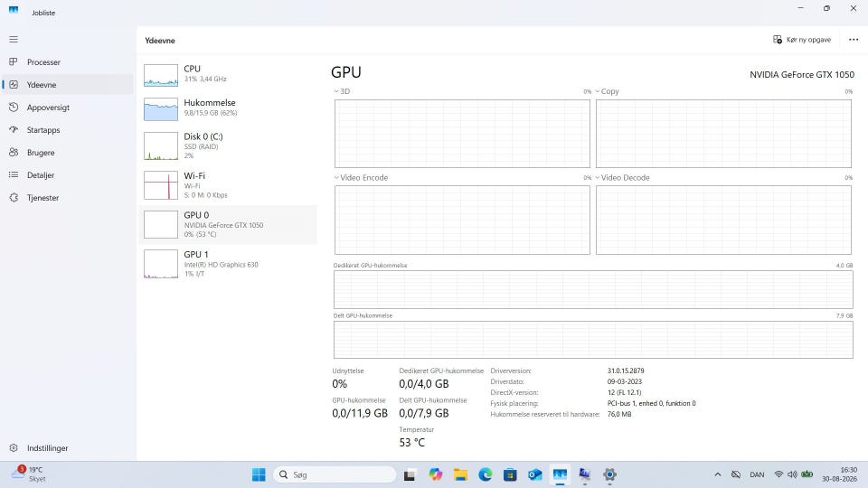Open the clock and date 16:30

click(x=840, y=474)
